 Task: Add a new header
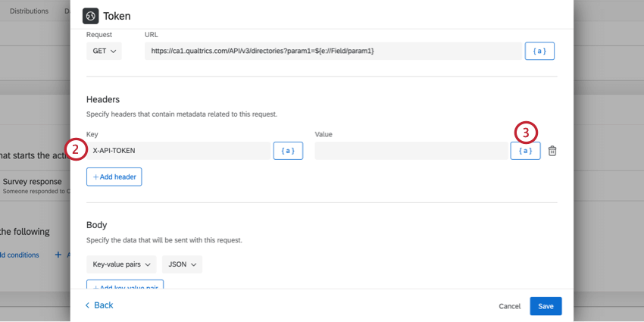pos(114,177)
